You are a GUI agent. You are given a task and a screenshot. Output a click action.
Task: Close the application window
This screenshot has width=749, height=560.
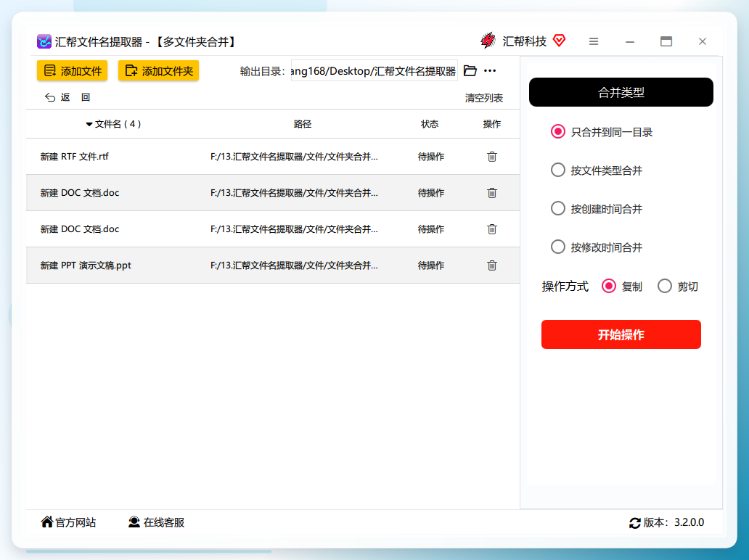pos(703,41)
